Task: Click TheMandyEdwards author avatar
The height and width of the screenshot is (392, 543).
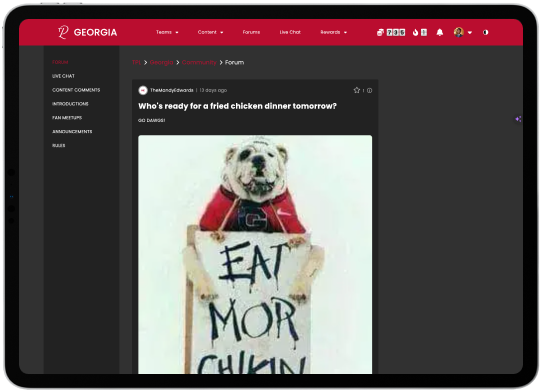Action: [143, 90]
